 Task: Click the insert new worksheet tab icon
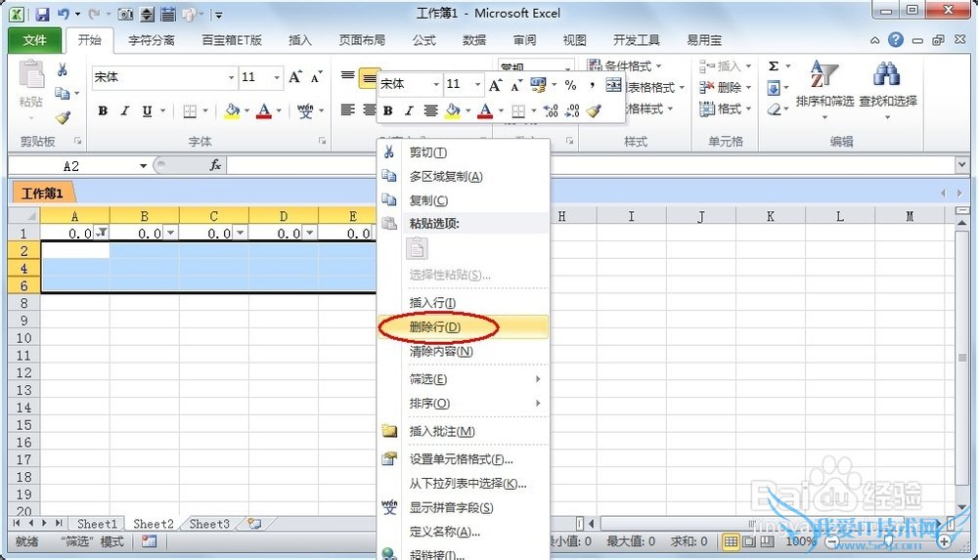[254, 524]
